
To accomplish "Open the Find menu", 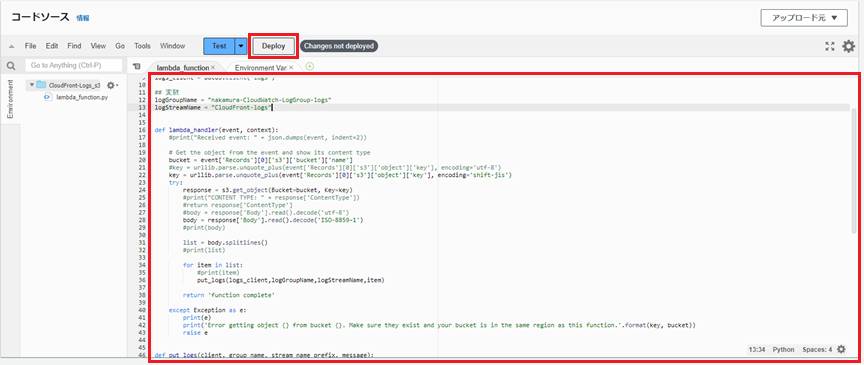I will [74, 46].
